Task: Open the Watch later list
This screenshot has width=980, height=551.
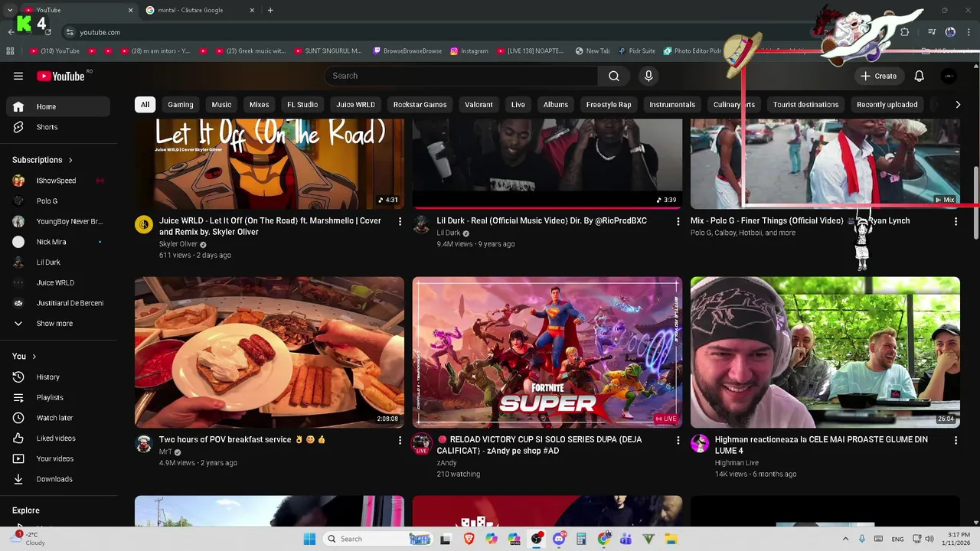Action: pyautogui.click(x=58, y=418)
